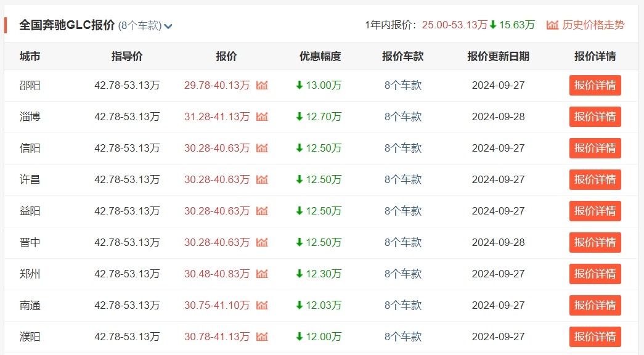
Task: Open 8个车款 link in 信阳 row
Action: click(403, 148)
